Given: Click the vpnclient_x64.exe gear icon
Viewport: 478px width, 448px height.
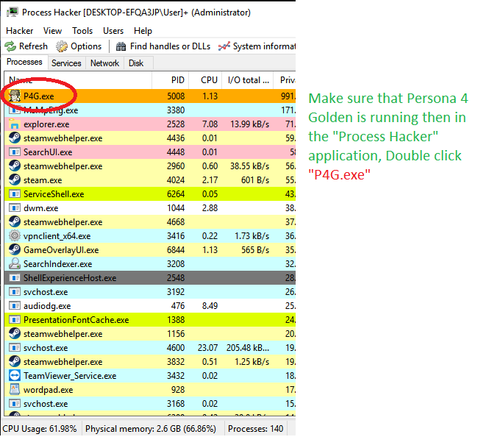Looking at the screenshot, I should click(x=14, y=235).
